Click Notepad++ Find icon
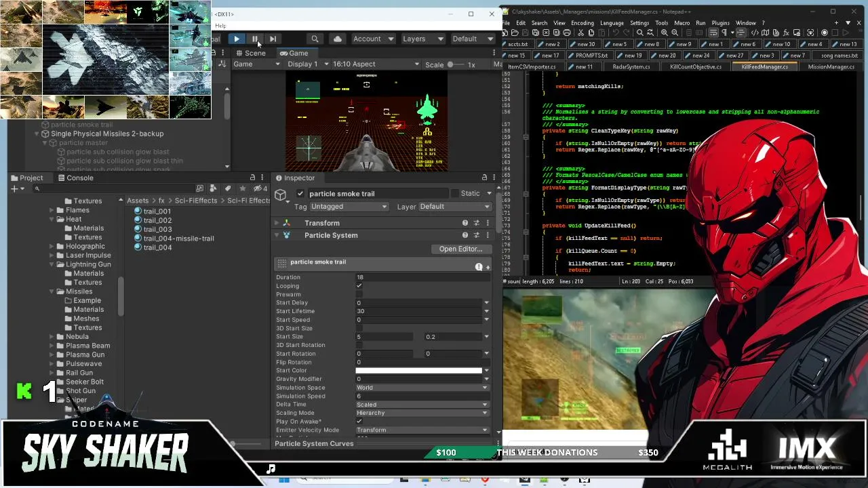Viewport: 868px width, 488px height. pos(641,33)
